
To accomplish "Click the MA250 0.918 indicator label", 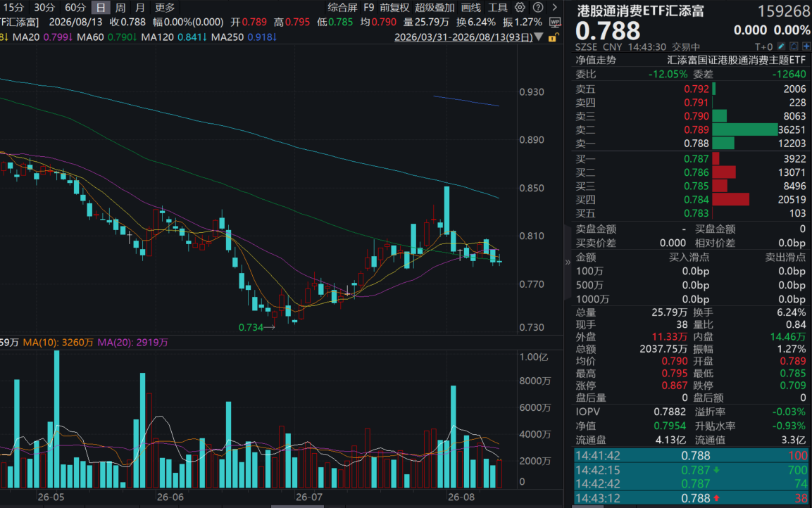I will (x=244, y=37).
